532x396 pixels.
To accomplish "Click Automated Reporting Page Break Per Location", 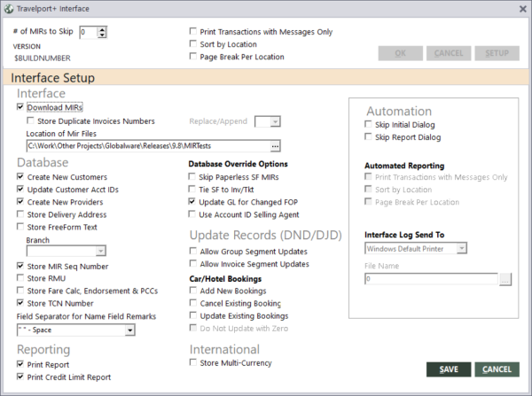I will [x=368, y=202].
